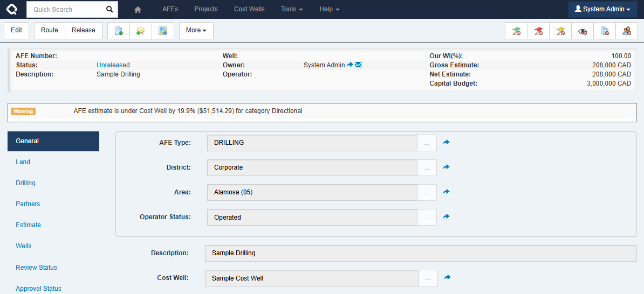Toggle the yellow flag icon

point(560,31)
